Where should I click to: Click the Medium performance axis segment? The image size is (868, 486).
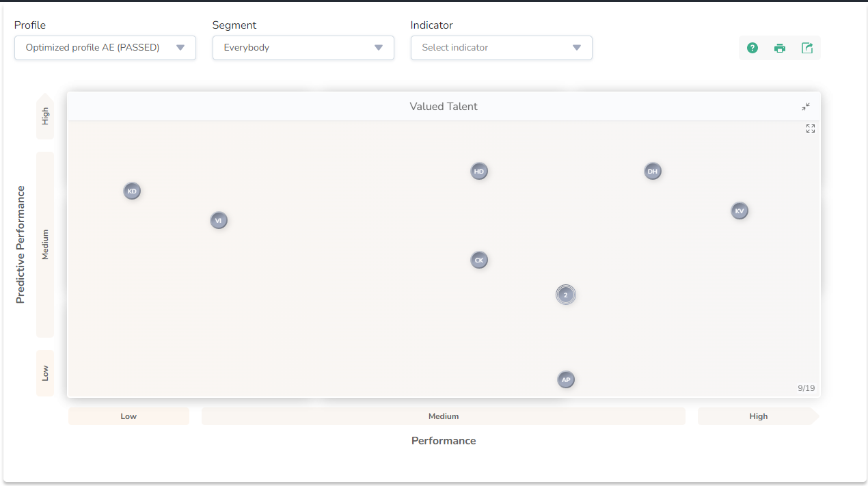click(x=444, y=416)
